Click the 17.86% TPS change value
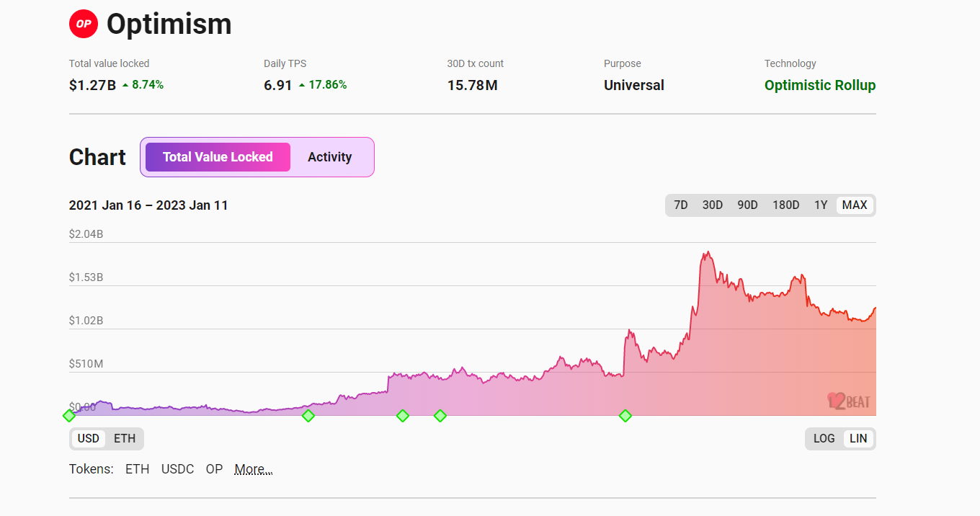The height and width of the screenshot is (516, 980). tap(328, 85)
